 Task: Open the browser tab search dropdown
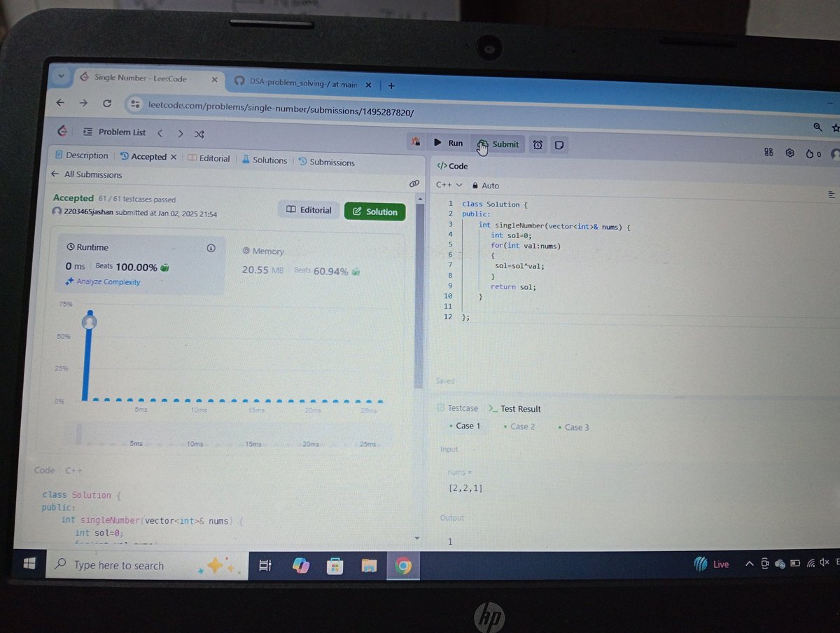pyautogui.click(x=61, y=76)
